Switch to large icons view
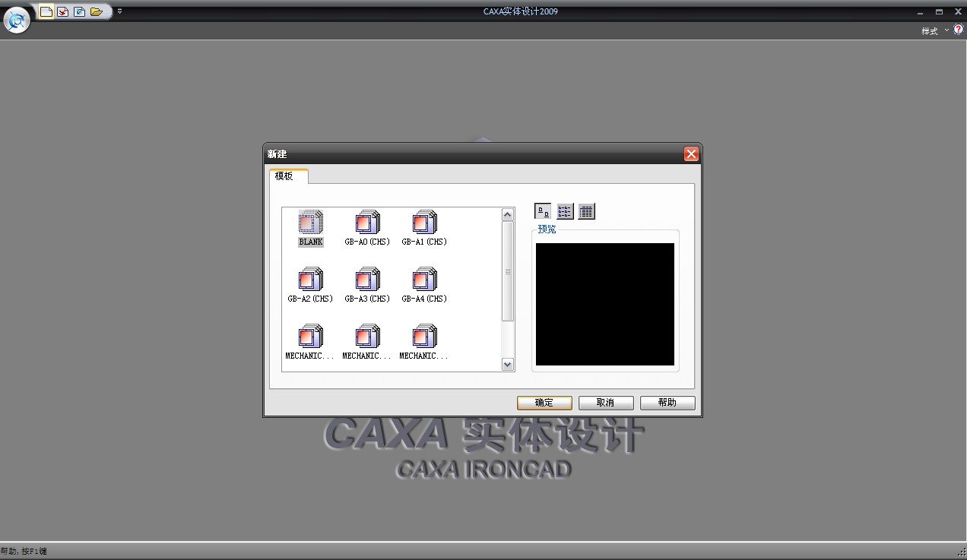967x560 pixels. click(x=544, y=211)
